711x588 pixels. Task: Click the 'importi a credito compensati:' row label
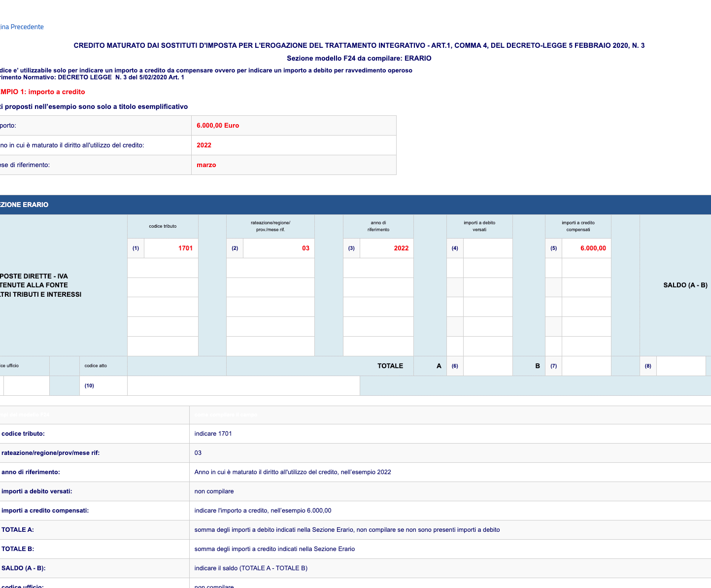tap(45, 511)
